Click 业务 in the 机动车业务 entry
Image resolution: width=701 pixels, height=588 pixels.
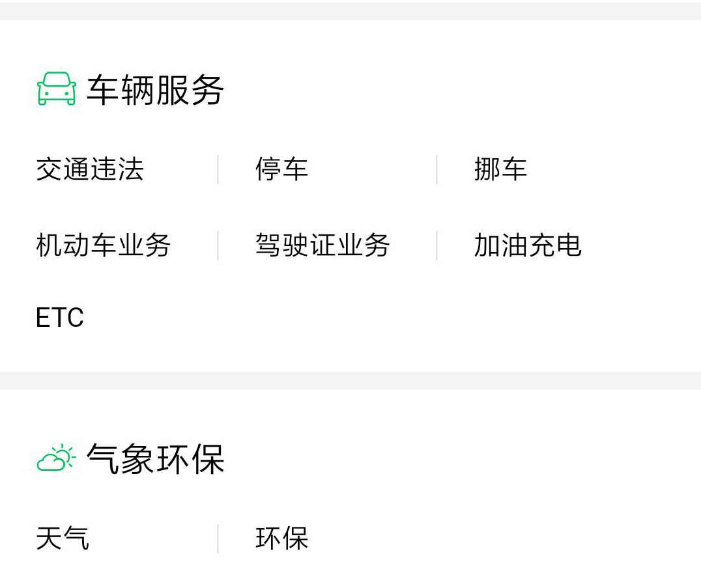click(144, 245)
